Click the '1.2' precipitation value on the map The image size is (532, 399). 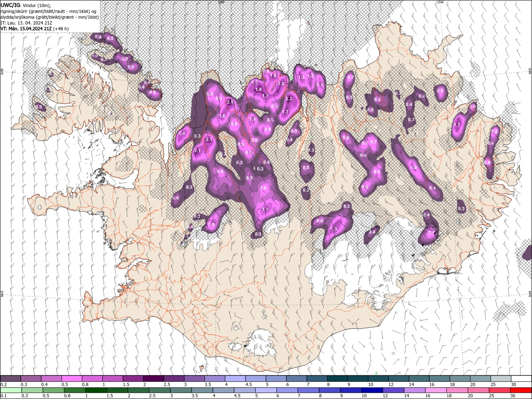click(x=310, y=76)
